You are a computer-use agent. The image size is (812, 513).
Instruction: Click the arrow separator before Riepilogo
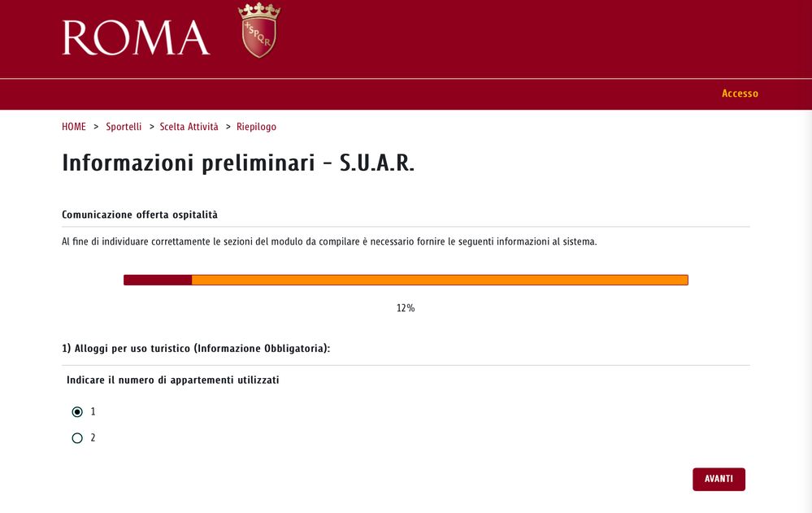(x=228, y=127)
